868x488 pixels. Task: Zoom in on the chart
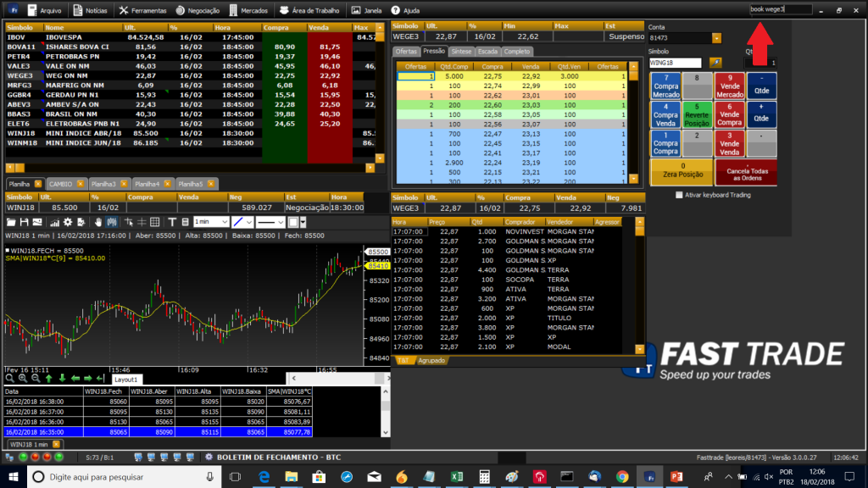click(x=23, y=379)
